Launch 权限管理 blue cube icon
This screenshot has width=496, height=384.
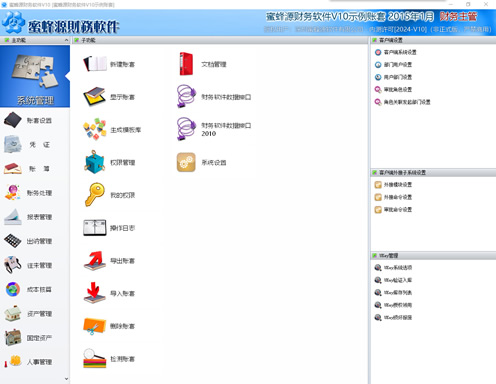click(95, 162)
